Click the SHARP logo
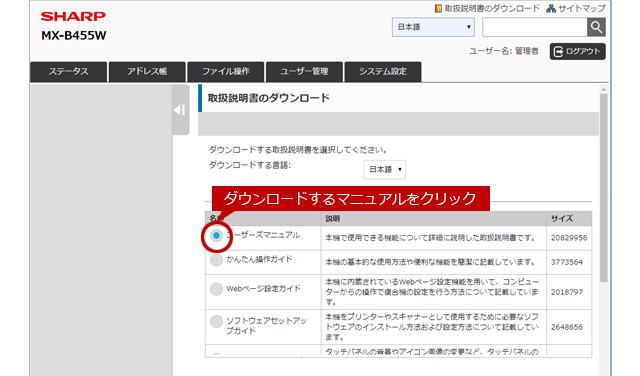The image size is (640, 376). [x=73, y=16]
